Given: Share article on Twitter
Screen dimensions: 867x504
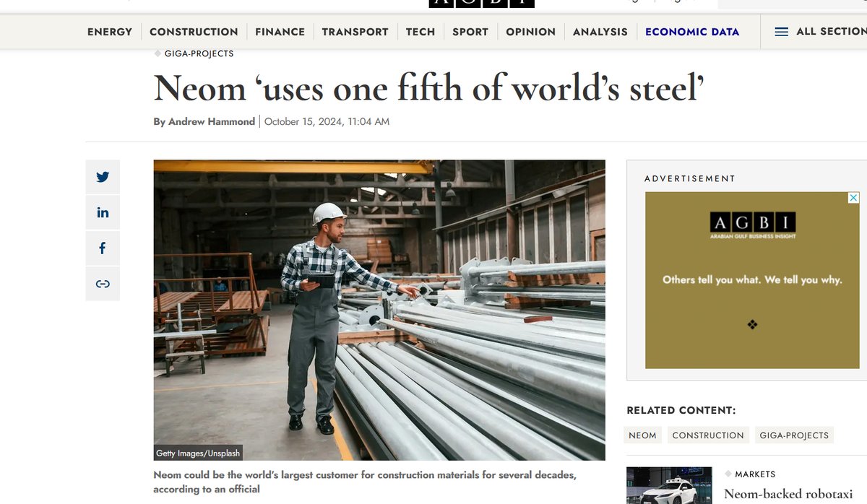Looking at the screenshot, I should (103, 177).
